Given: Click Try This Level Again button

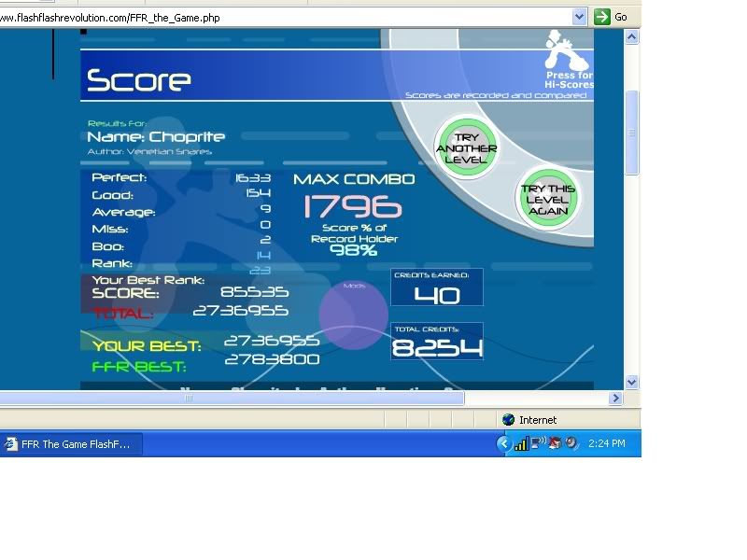Looking at the screenshot, I should tap(548, 200).
